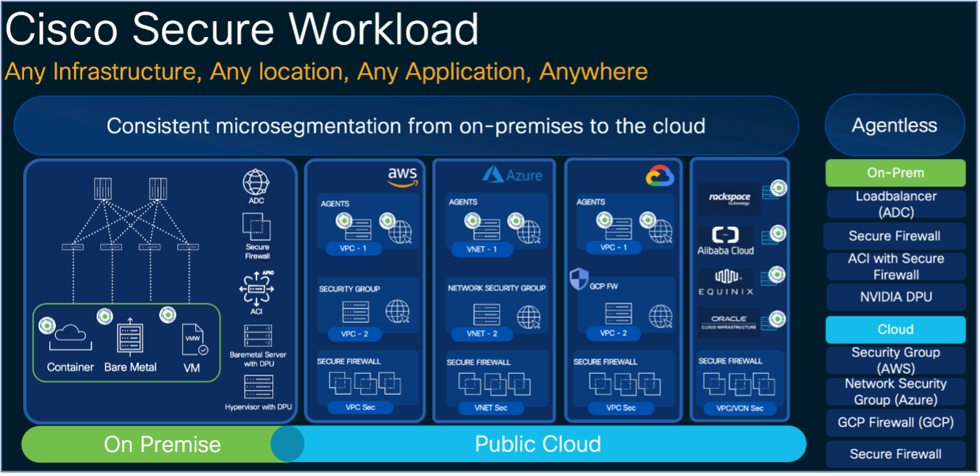Click the blue Public Cloud bar
Viewport: 980px width, 476px height.
click(537, 443)
